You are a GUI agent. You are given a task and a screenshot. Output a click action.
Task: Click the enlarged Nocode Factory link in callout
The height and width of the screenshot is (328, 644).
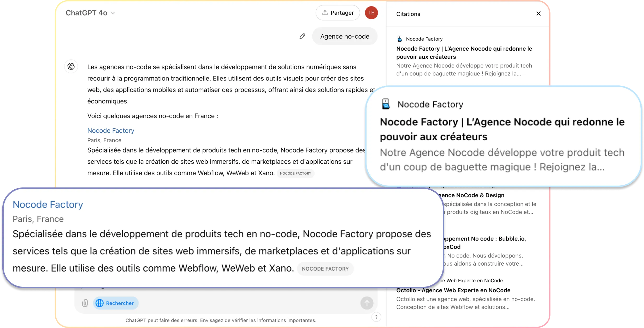(48, 204)
